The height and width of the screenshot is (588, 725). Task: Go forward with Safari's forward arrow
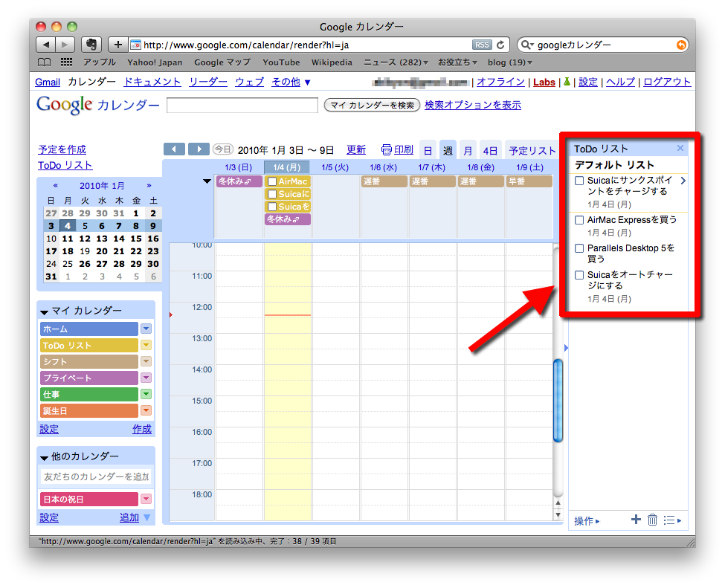65,45
